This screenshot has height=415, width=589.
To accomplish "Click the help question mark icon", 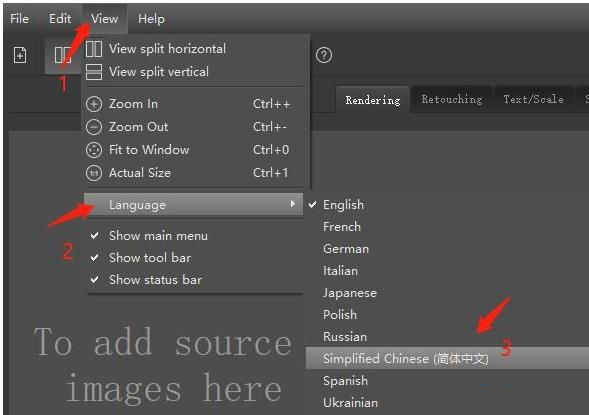I will 324,55.
